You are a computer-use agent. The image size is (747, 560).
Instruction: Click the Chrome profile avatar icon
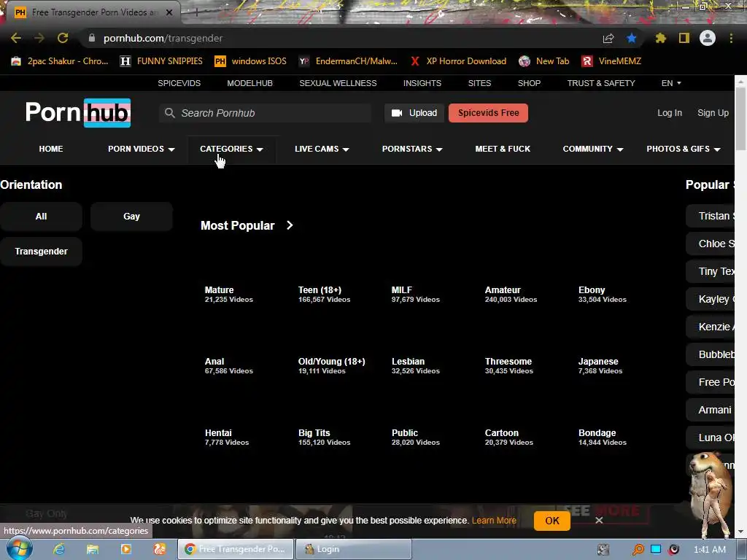tap(708, 38)
